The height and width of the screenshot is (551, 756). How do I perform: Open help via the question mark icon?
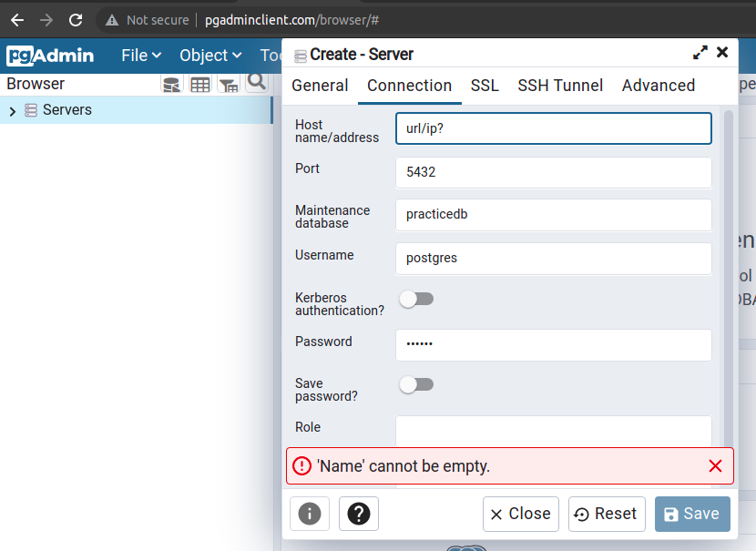[x=359, y=514]
